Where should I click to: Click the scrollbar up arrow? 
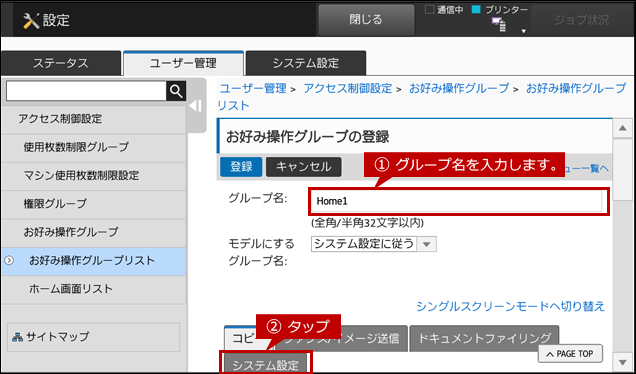pyautogui.click(x=623, y=129)
